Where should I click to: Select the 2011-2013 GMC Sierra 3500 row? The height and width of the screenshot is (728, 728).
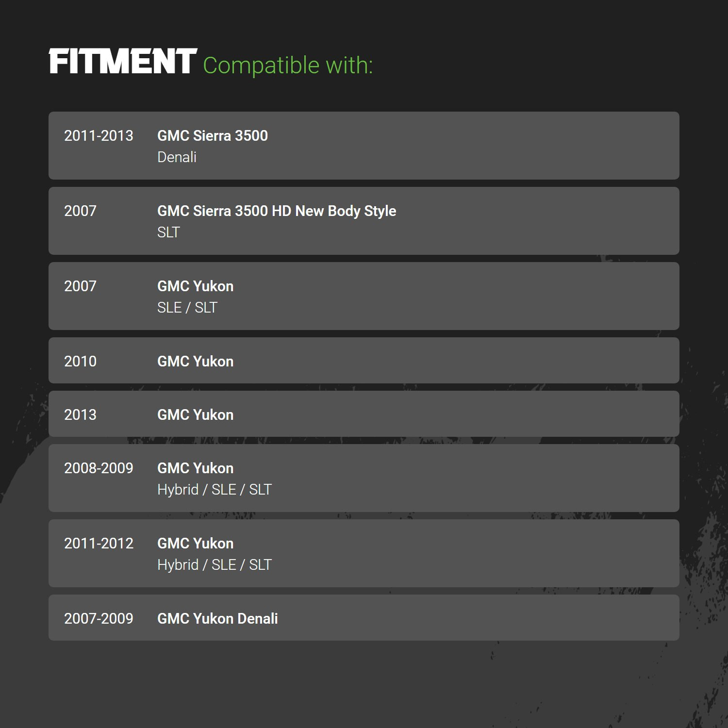[364, 146]
